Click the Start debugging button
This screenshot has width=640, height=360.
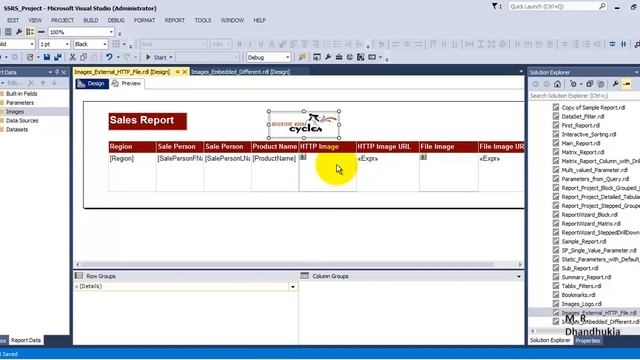158,57
